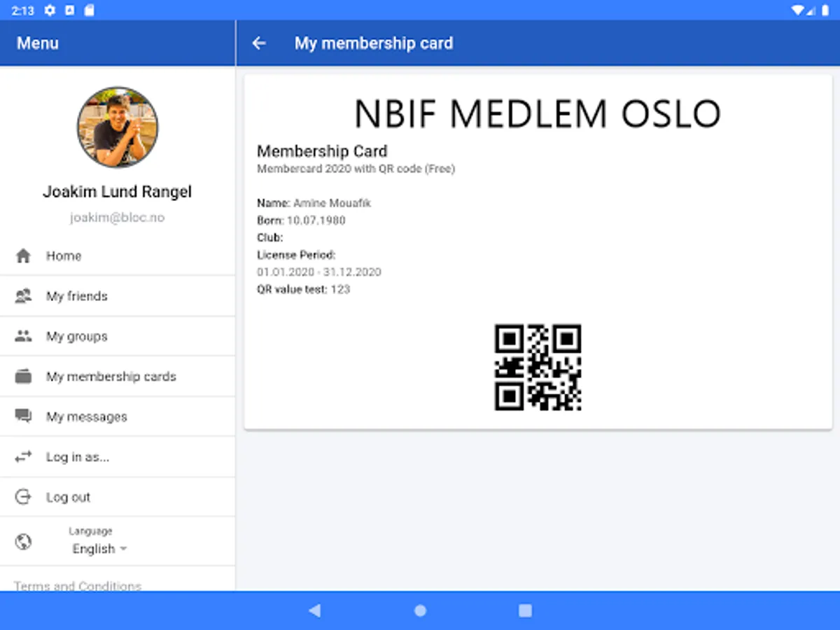The height and width of the screenshot is (630, 840).
Task: Tap Android back navigation button
Action: click(315, 610)
